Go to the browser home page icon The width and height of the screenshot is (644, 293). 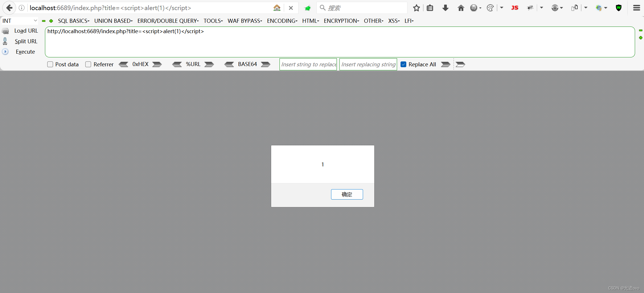tap(461, 8)
